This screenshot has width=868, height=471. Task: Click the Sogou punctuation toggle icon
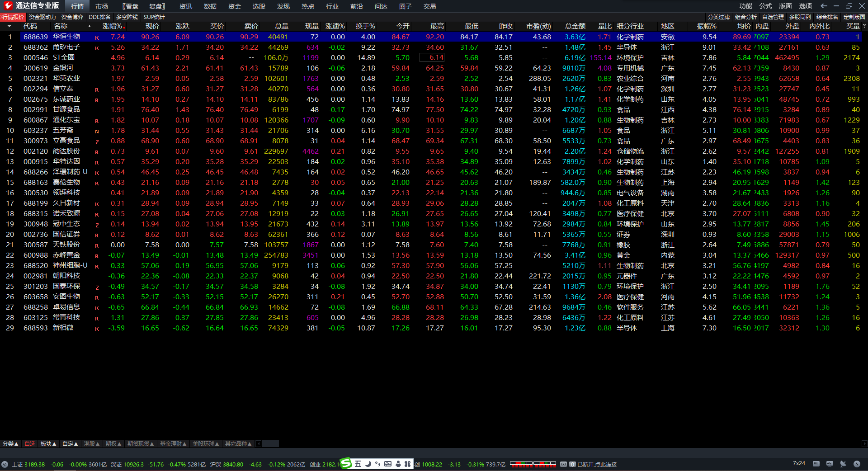(x=377, y=464)
